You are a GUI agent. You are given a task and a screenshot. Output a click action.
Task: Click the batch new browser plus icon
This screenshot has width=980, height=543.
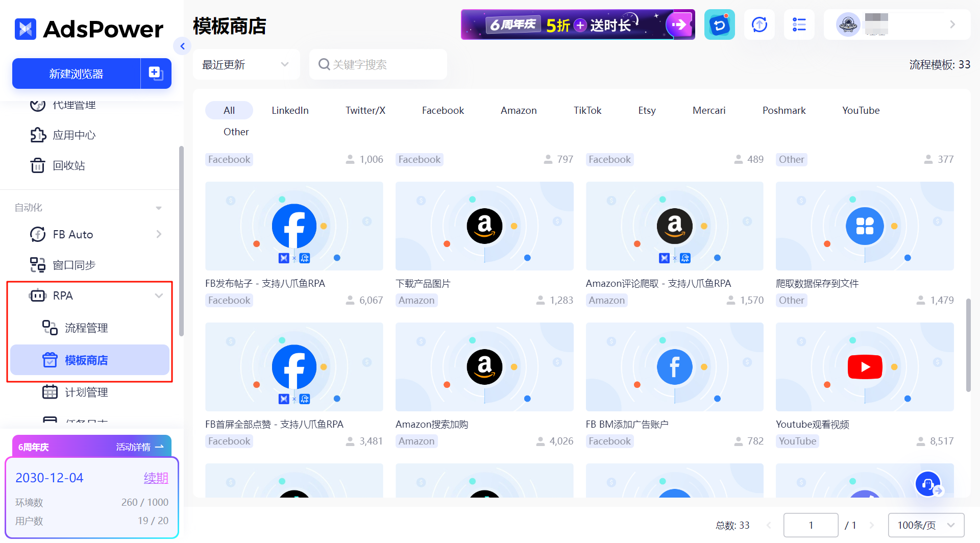pos(156,73)
